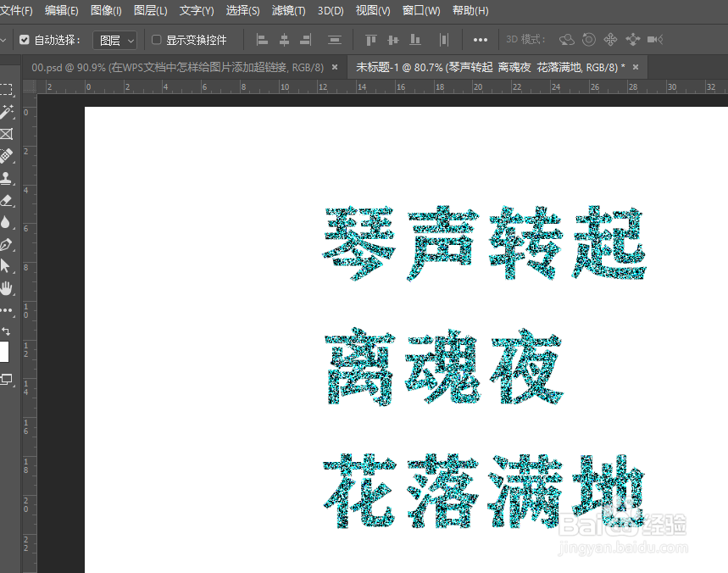The image size is (728, 573).
Task: Click the distribute vertically icon
Action: (x=334, y=40)
